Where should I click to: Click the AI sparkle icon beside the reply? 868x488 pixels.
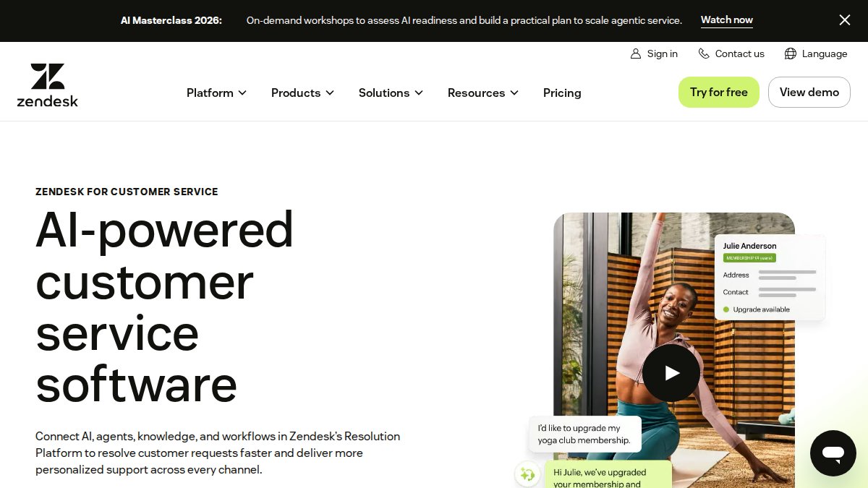pyautogui.click(x=527, y=474)
